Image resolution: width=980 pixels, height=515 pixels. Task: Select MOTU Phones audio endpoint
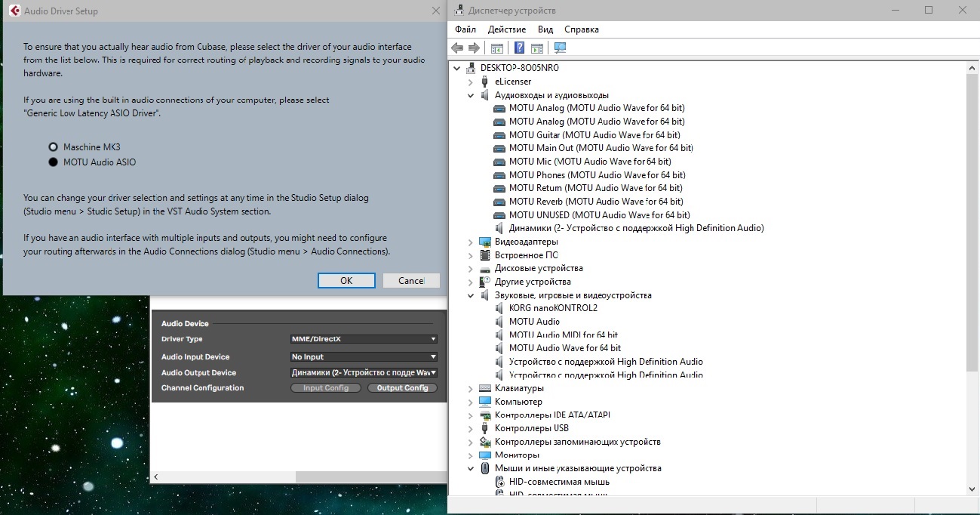597,175
